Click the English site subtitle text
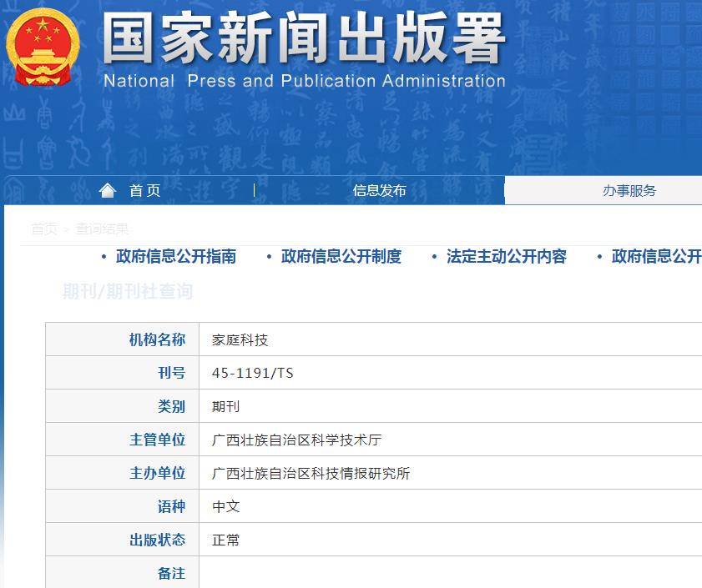The width and height of the screenshot is (702, 588). tap(305, 81)
